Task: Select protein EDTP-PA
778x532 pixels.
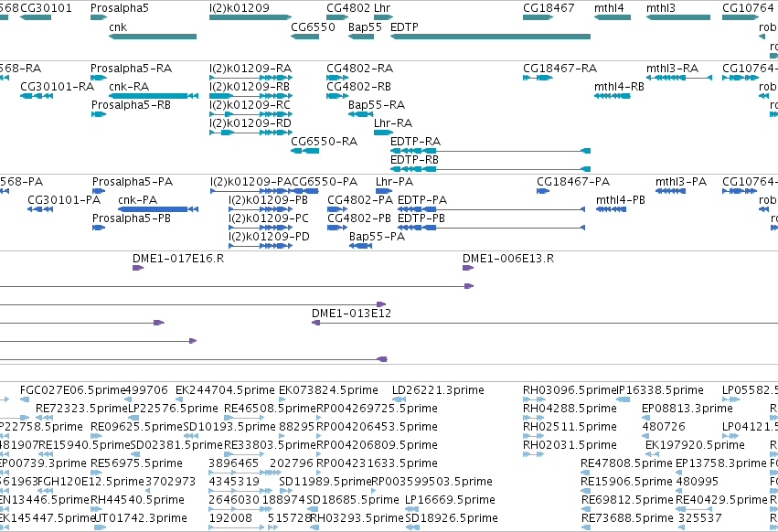Action: click(x=422, y=200)
